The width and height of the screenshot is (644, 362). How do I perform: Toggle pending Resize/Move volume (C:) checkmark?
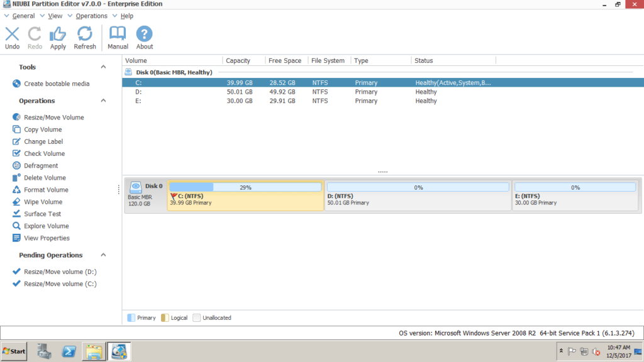tap(17, 283)
